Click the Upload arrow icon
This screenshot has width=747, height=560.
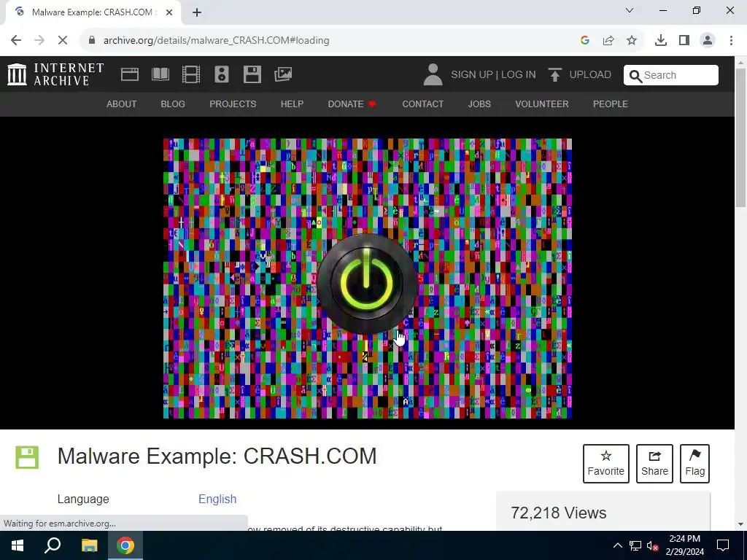(554, 75)
